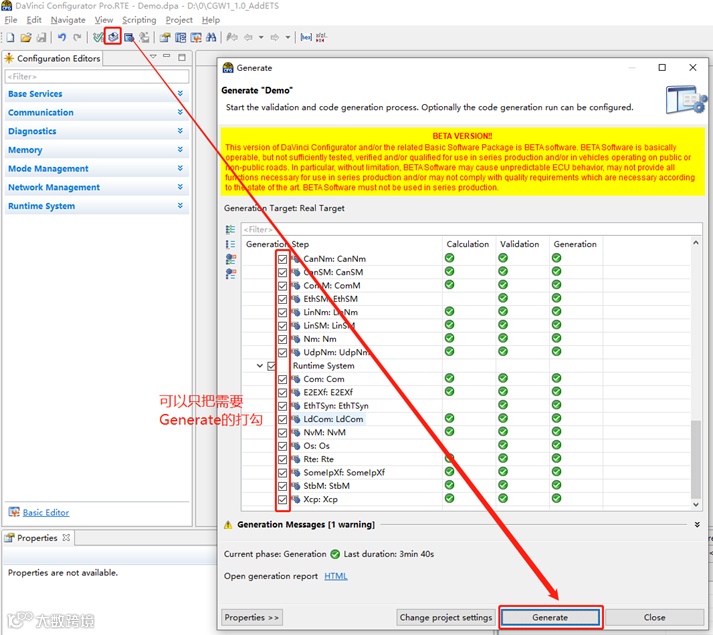
Task: Click the warning icon in Generation Messages
Action: coord(228,525)
